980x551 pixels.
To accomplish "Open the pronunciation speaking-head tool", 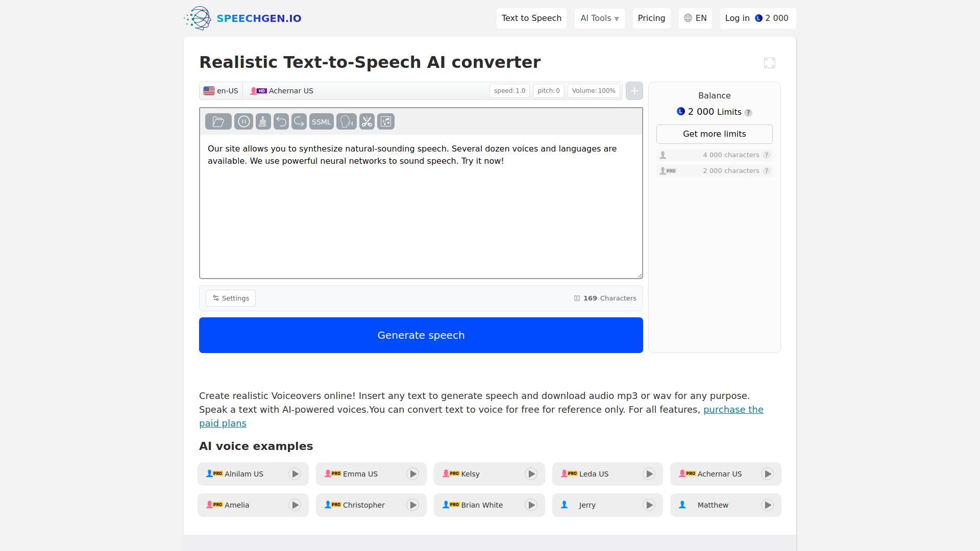I will [346, 121].
